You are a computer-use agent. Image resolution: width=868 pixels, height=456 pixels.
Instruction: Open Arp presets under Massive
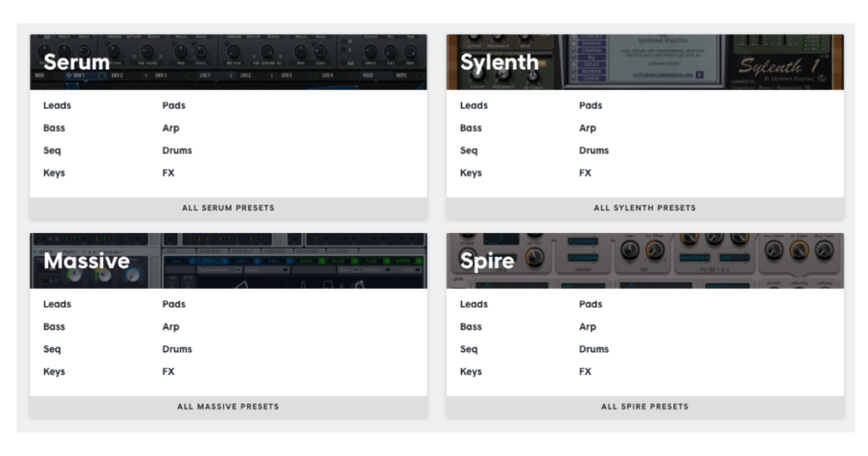(170, 327)
